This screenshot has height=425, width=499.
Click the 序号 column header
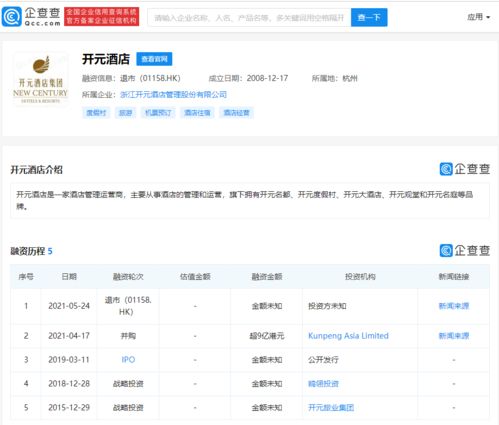point(26,277)
